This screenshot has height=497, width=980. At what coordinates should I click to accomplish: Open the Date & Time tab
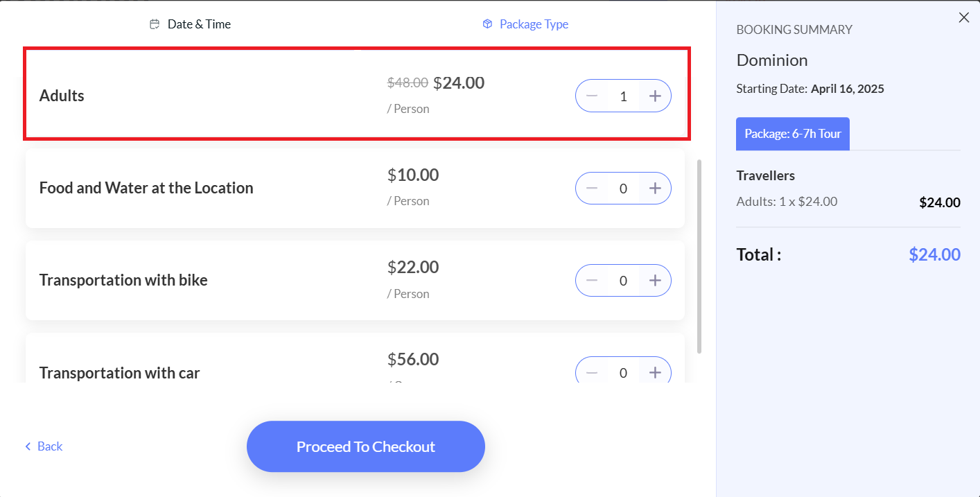click(191, 24)
